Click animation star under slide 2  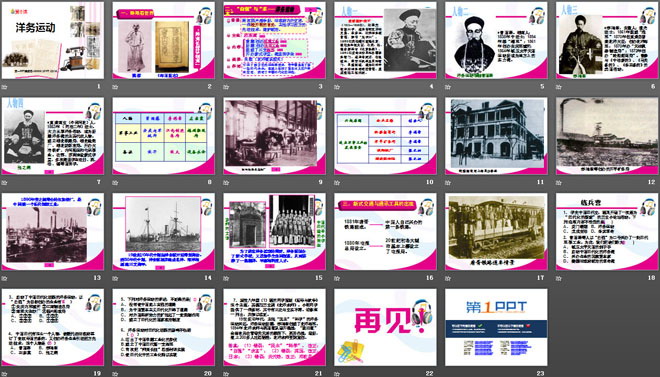(x=115, y=87)
